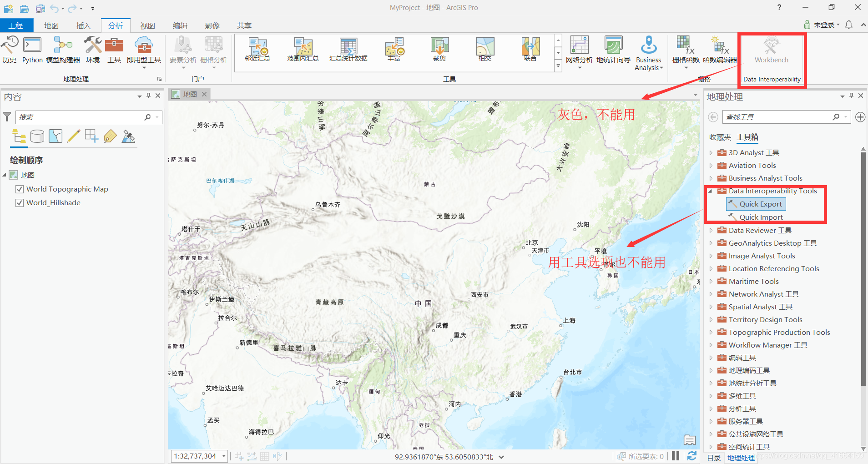Image resolution: width=868 pixels, height=464 pixels.
Task: Click the geoprocessing back arrow button
Action: pyautogui.click(x=713, y=117)
